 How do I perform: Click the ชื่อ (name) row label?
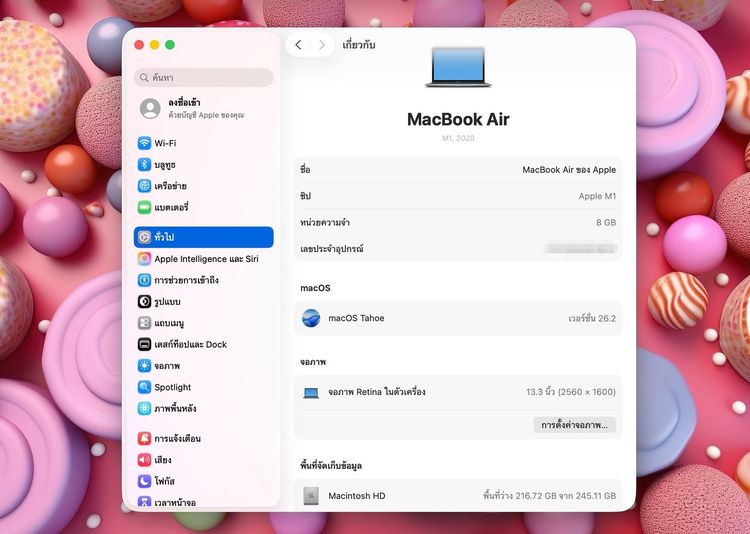point(305,169)
